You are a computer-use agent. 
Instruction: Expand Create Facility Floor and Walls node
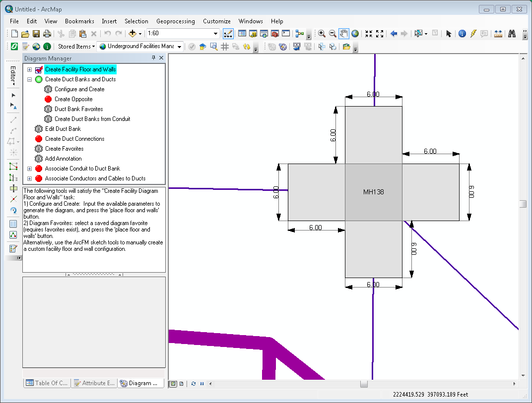coord(29,69)
